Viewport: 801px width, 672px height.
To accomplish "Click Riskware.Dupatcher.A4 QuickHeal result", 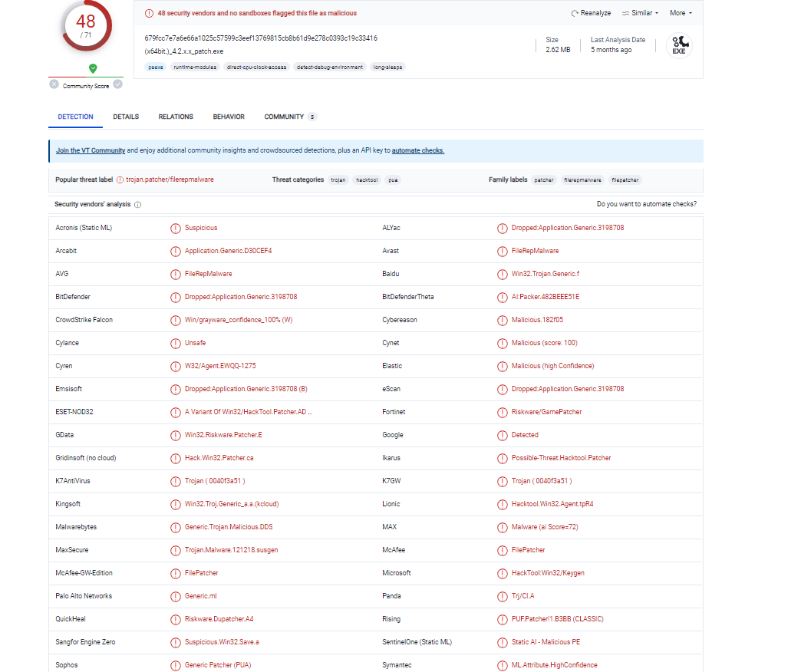I will coord(219,619).
